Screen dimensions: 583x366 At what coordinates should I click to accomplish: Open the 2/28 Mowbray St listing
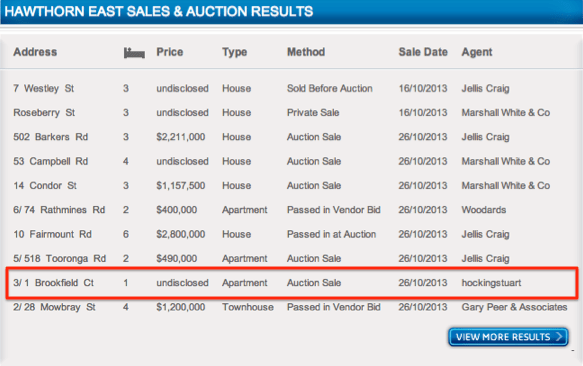[54, 307]
